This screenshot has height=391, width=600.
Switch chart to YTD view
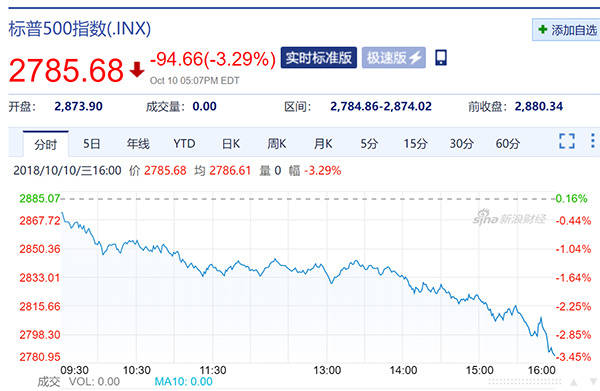[x=184, y=144]
